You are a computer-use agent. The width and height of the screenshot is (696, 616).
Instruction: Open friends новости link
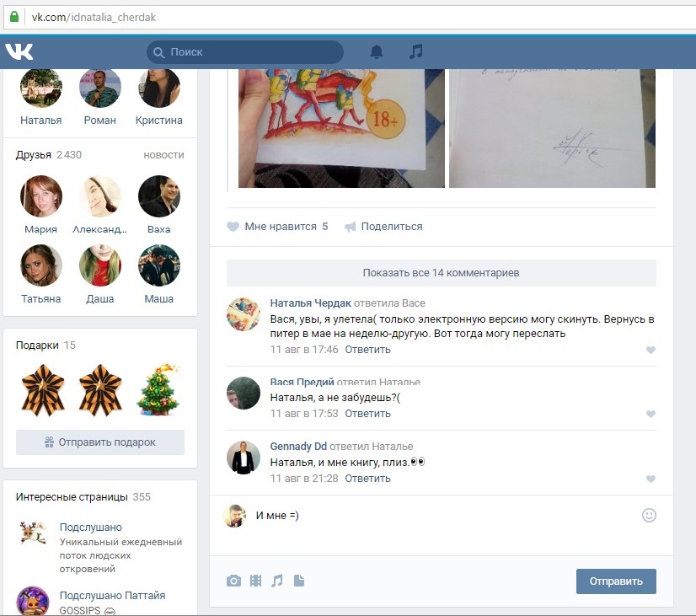[x=163, y=155]
